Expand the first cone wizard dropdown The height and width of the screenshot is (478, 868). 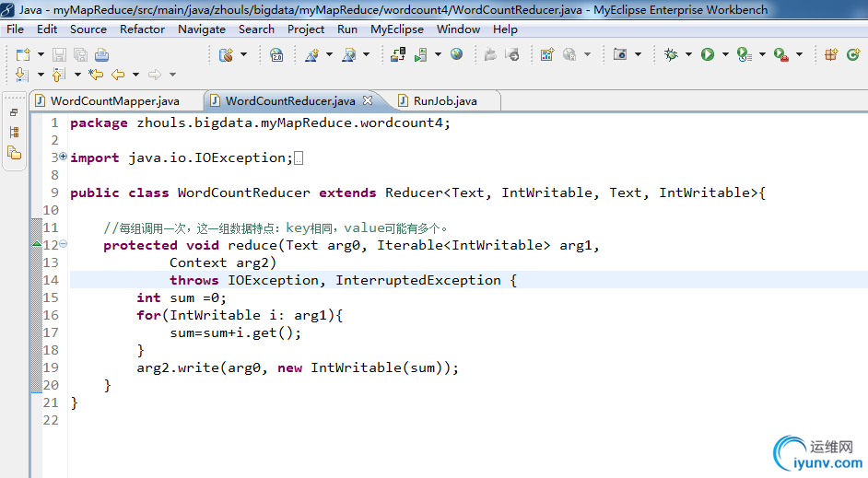coord(329,54)
